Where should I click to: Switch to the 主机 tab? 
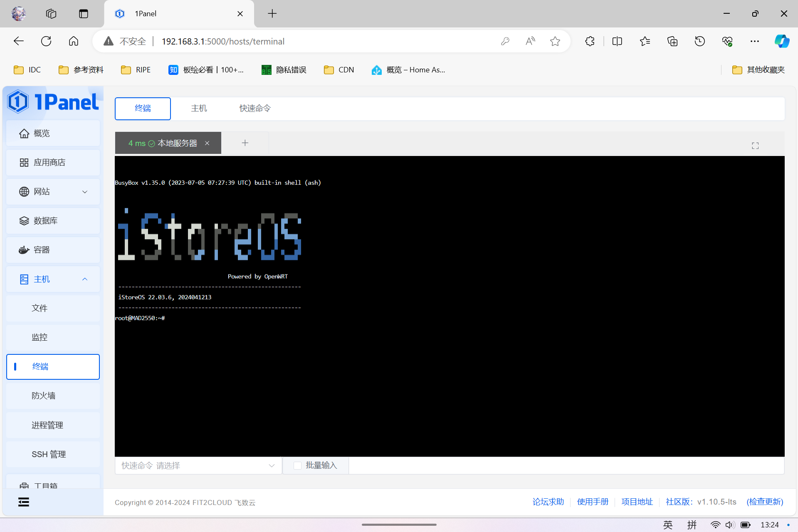[x=199, y=109]
